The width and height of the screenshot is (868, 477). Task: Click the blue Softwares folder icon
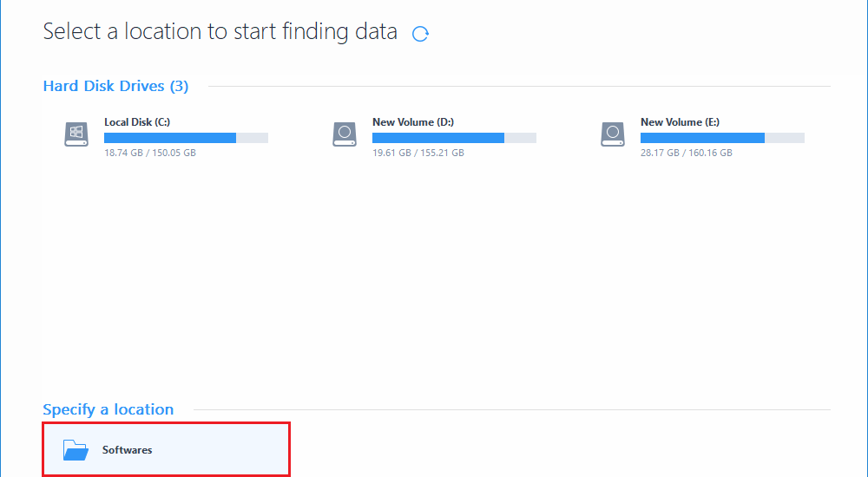pyautogui.click(x=76, y=450)
